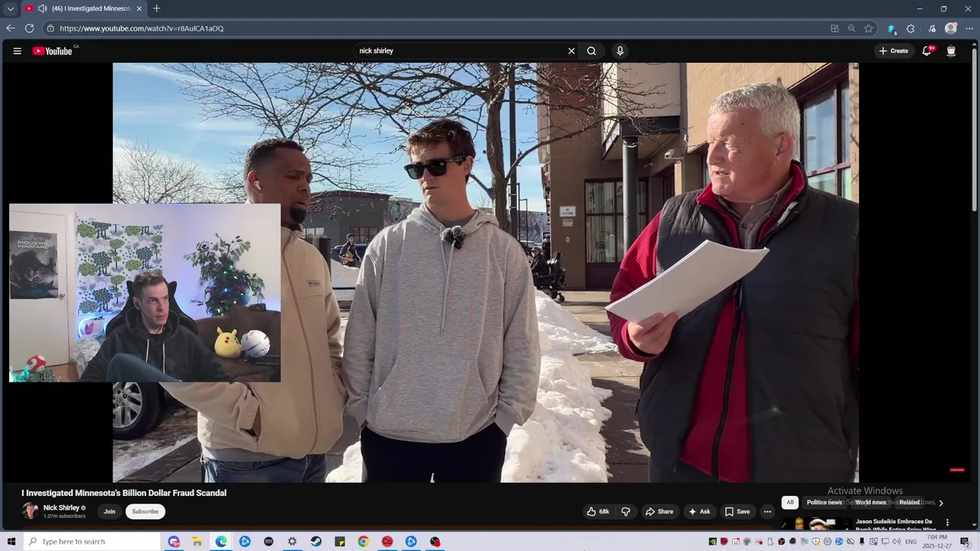Start voice search with the microphone
The image size is (980, 551).
620,51
